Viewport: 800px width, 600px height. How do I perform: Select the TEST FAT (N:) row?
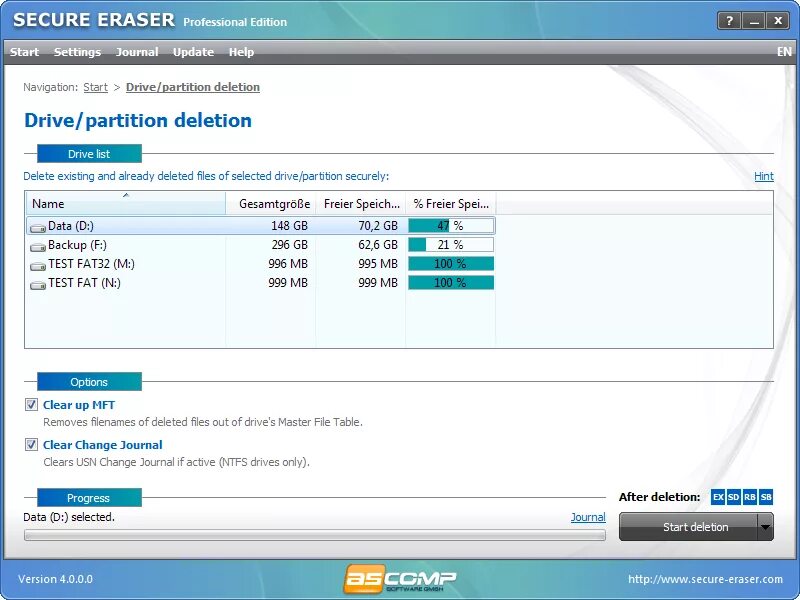(261, 283)
